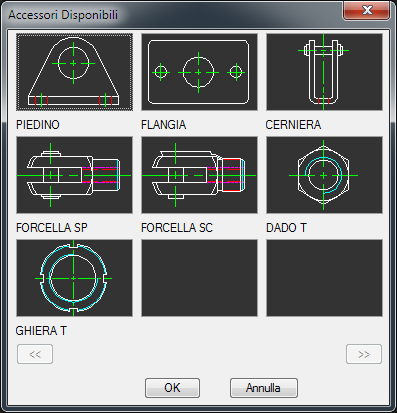The height and width of the screenshot is (413, 397).
Task: Choose the CERNIERA hinge thumbnail
Action: pos(324,72)
